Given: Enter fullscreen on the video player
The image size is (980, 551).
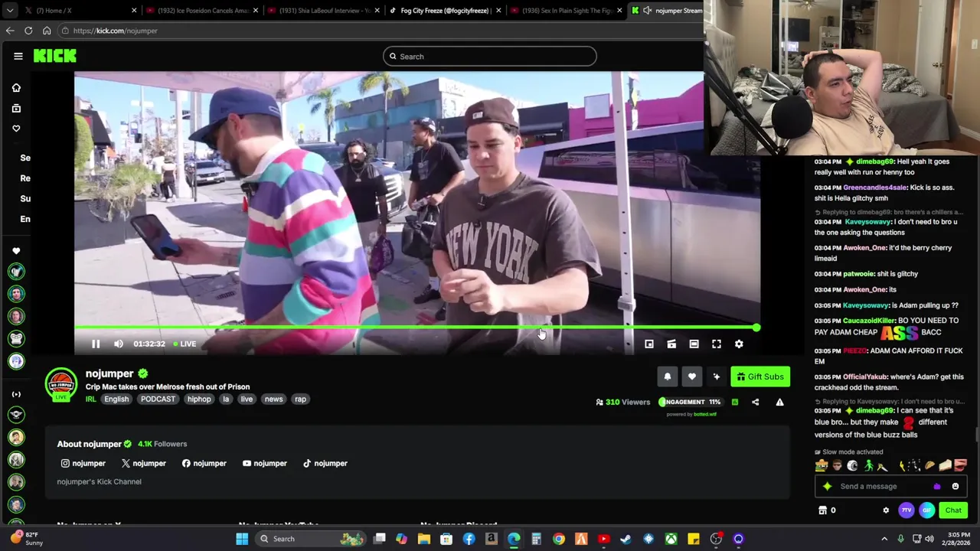Looking at the screenshot, I should click(717, 344).
